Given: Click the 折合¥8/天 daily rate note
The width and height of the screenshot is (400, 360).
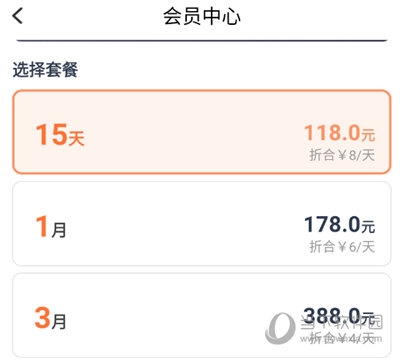Looking at the screenshot, I should tap(342, 155).
